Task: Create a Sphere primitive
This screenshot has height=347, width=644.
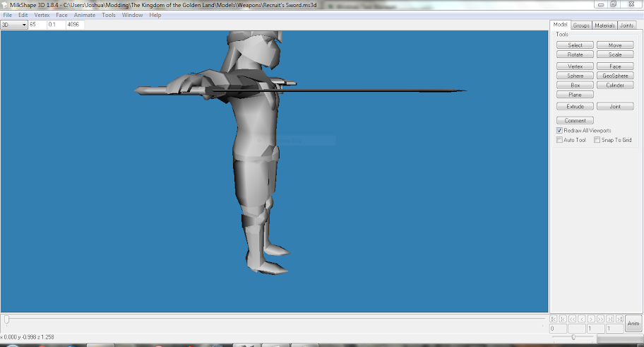Action: tap(575, 76)
